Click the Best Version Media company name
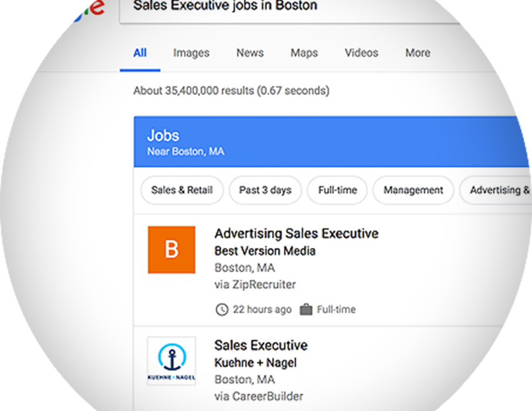This screenshot has height=411, width=532. coord(265,251)
